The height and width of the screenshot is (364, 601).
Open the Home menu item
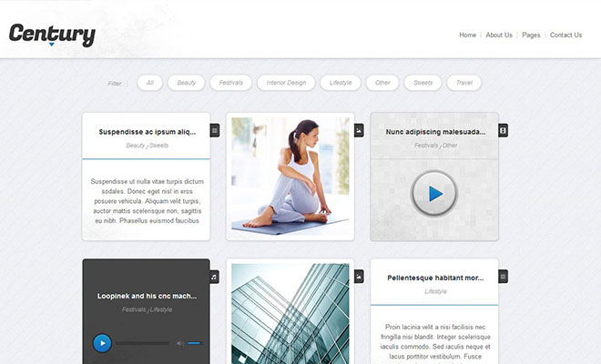tap(467, 35)
